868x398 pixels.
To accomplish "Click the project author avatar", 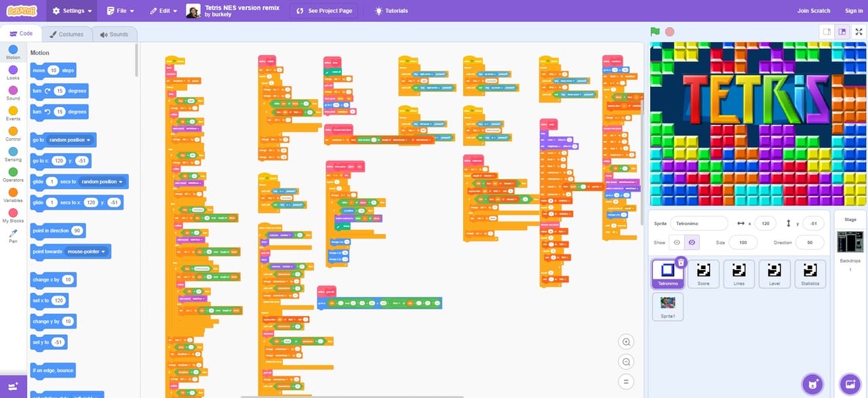I will [x=193, y=11].
